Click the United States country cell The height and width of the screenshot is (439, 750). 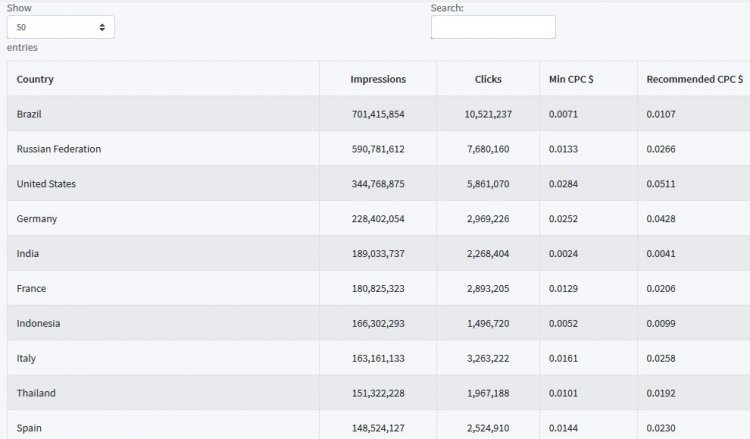[163, 184]
